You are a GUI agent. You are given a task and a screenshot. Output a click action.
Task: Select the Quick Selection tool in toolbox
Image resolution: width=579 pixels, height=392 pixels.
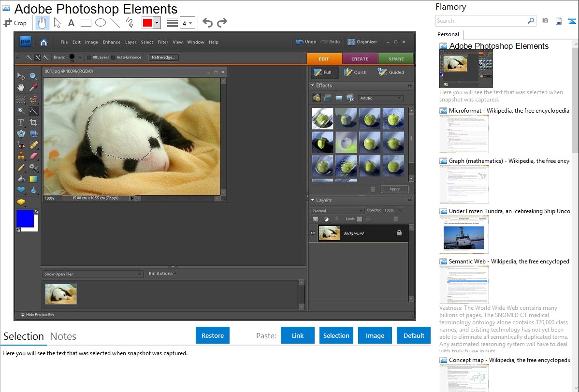coord(33,111)
